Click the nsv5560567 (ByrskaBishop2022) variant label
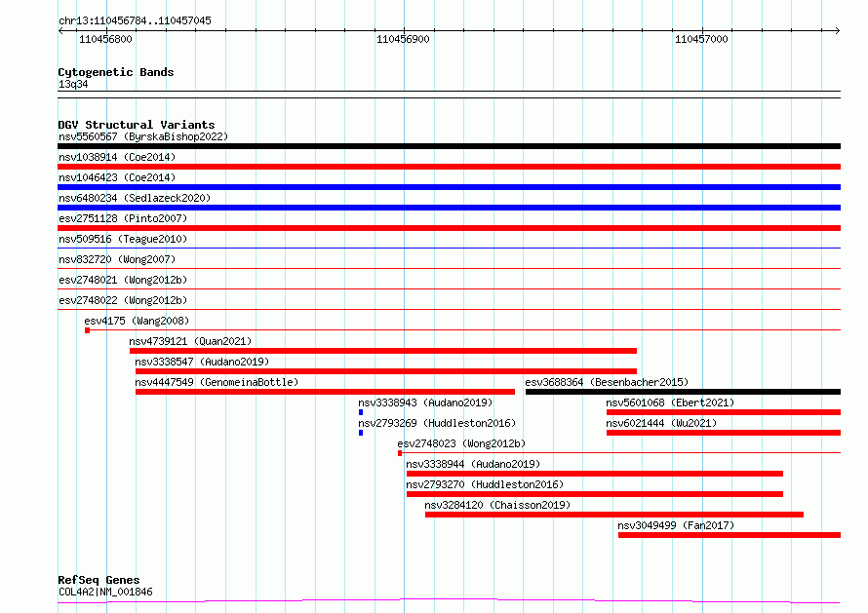This screenshot has height=613, width=868. pos(143,136)
